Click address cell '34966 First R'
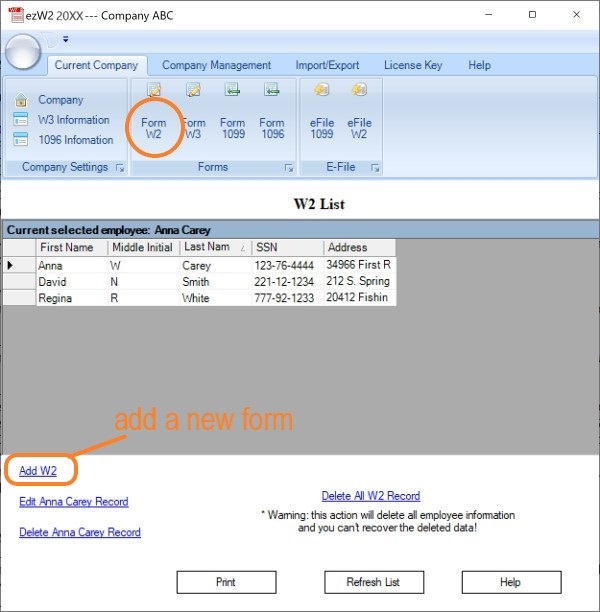The width and height of the screenshot is (600, 612). (x=360, y=265)
